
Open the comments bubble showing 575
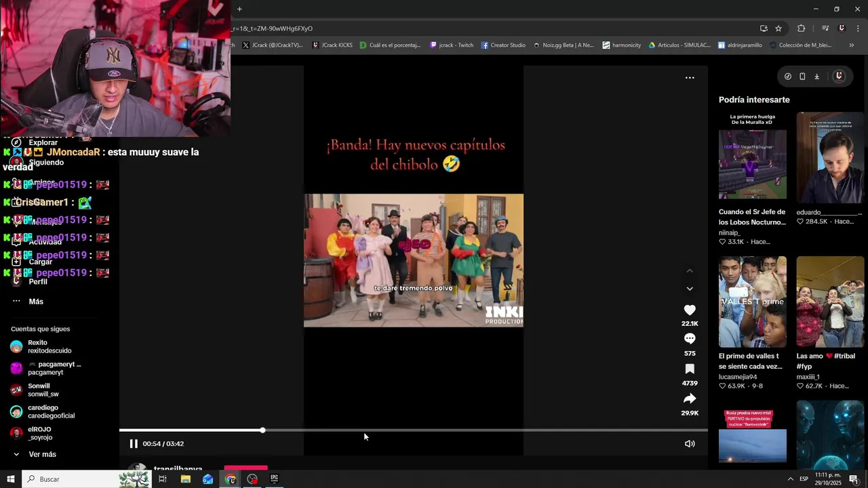690,339
